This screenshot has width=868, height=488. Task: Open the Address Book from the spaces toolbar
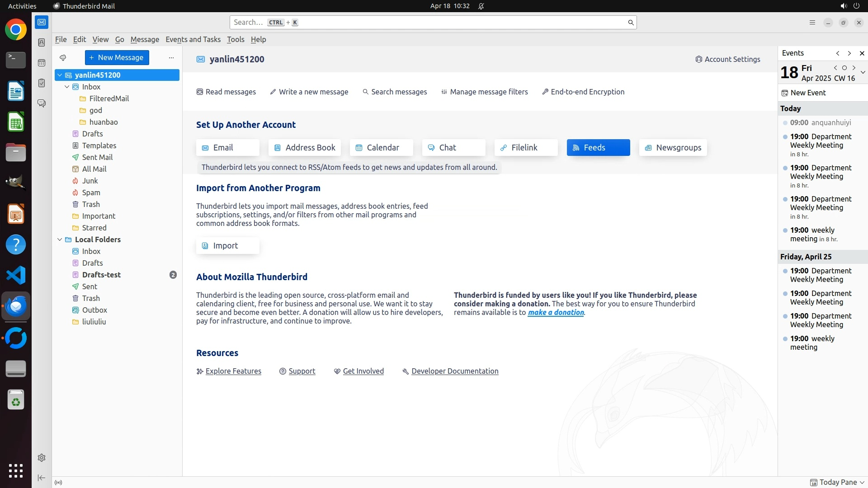tap(42, 42)
